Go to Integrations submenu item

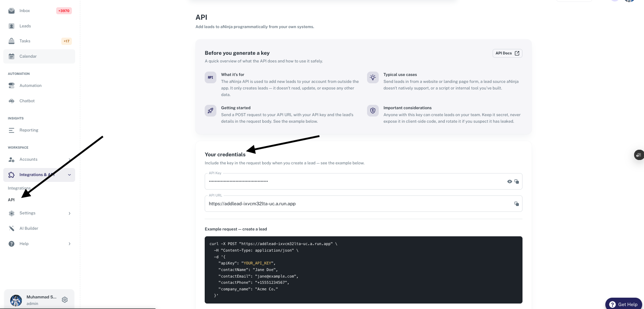pyautogui.click(x=19, y=188)
